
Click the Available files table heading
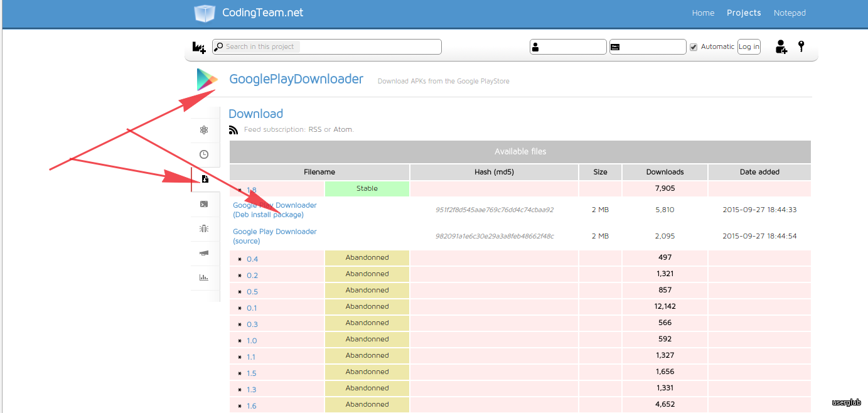click(520, 152)
